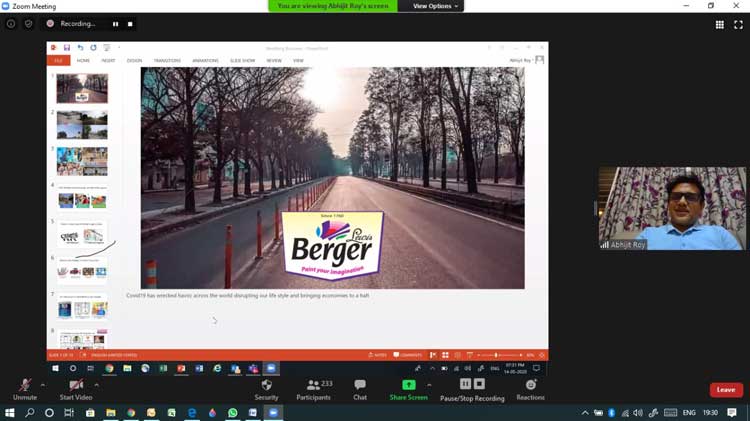Click the Berger logo on the slide
750x421 pixels.
point(333,245)
